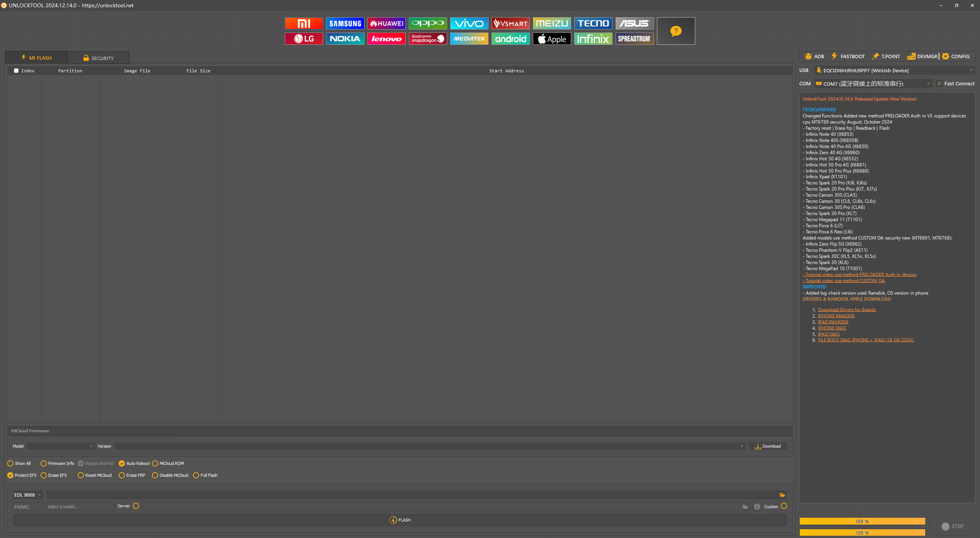Select the Apple brand icon
980x538 pixels.
coord(552,39)
